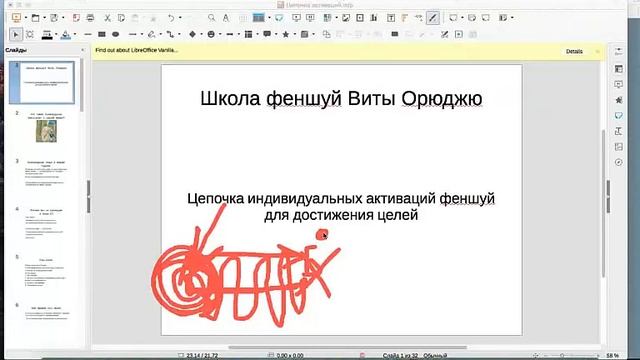Click the Details button in yellow infobar
This screenshot has width=640, height=360.
click(x=574, y=51)
